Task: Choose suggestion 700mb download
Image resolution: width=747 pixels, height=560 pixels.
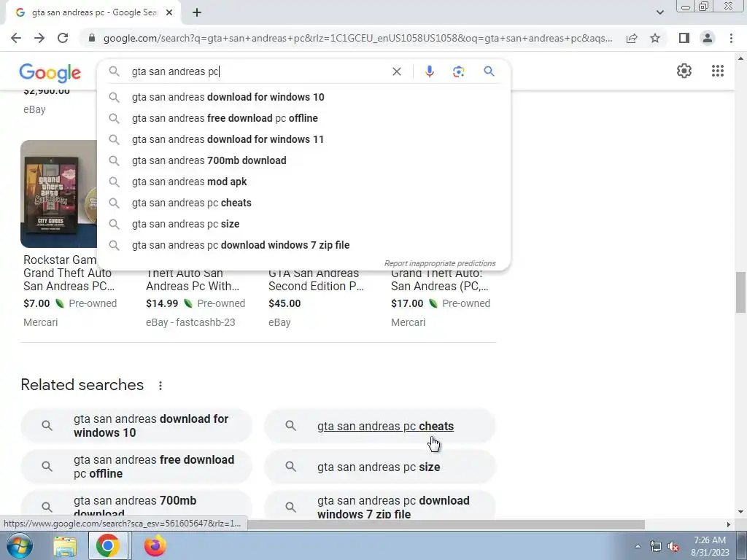Action: pyautogui.click(x=303, y=160)
